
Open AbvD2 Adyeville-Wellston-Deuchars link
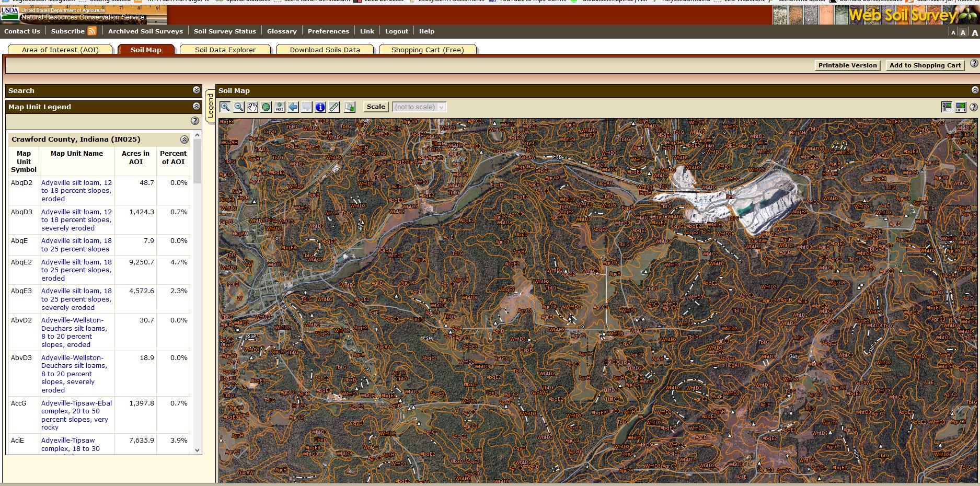[x=74, y=332]
